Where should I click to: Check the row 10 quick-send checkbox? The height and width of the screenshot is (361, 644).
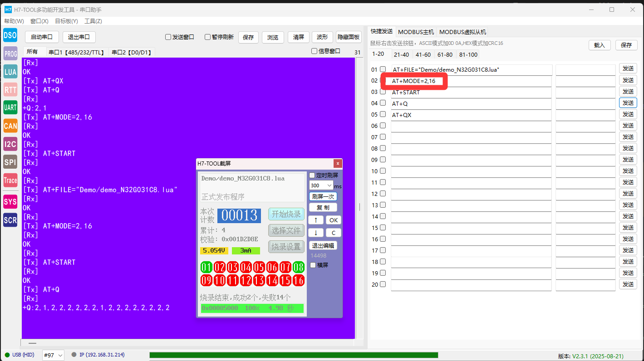click(383, 171)
